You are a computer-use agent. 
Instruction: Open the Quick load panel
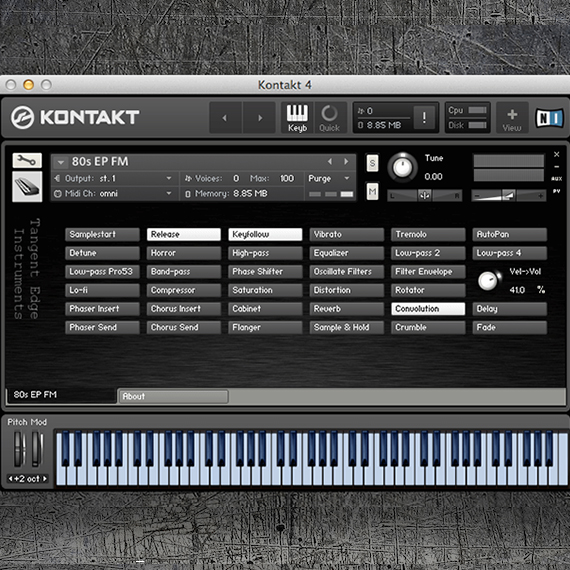[x=329, y=118]
